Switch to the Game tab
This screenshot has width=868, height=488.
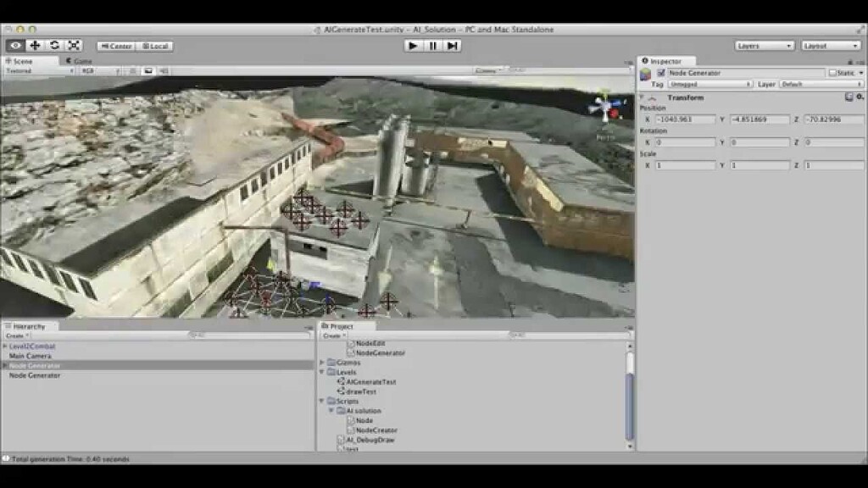click(x=81, y=60)
